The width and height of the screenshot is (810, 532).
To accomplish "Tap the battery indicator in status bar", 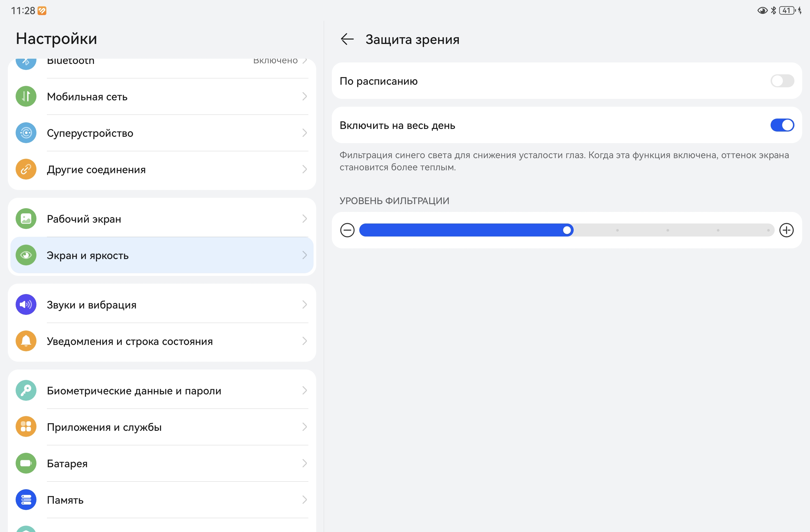I will coord(787,10).
